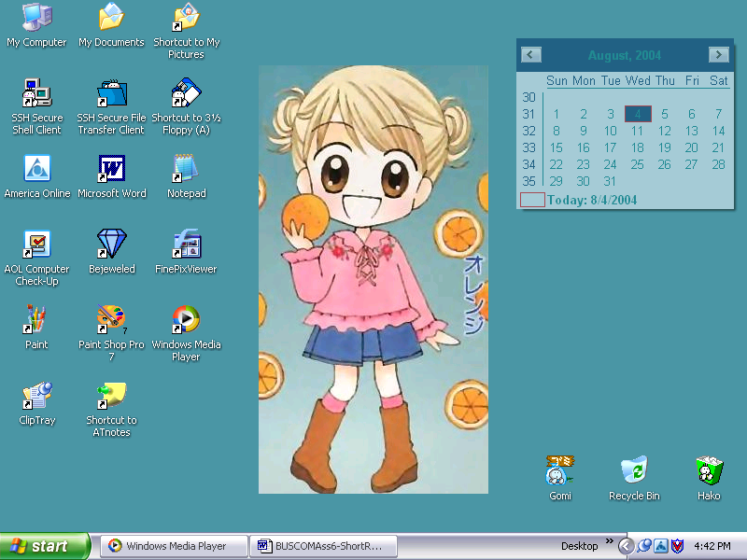Select August 25 in the calendar
Screen dimensions: 747x560
638,164
